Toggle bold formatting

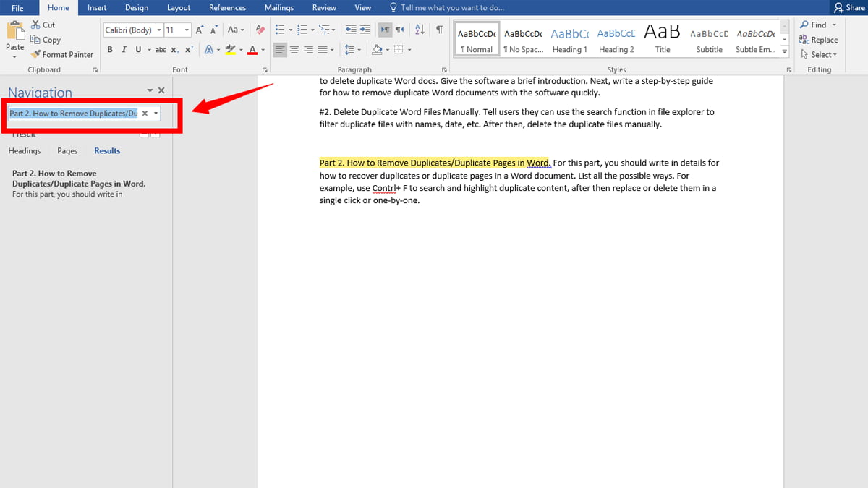coord(110,50)
